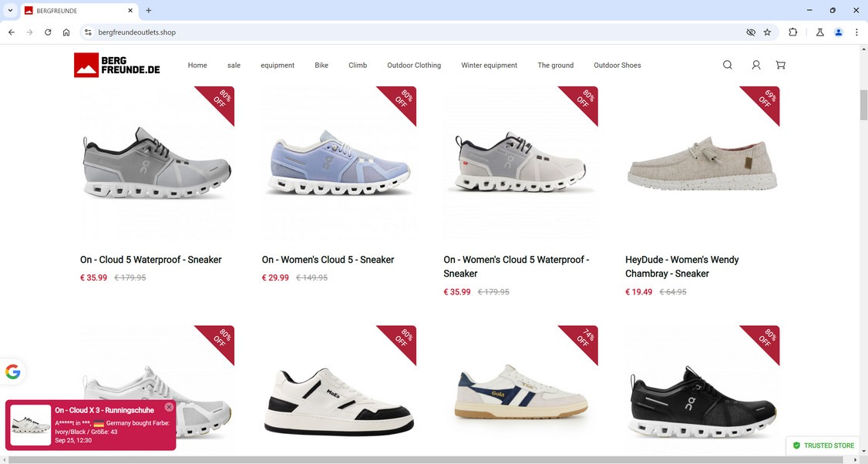Open the Outdoor Shoes menu
Viewport: 868px width, 464px height.
617,66
